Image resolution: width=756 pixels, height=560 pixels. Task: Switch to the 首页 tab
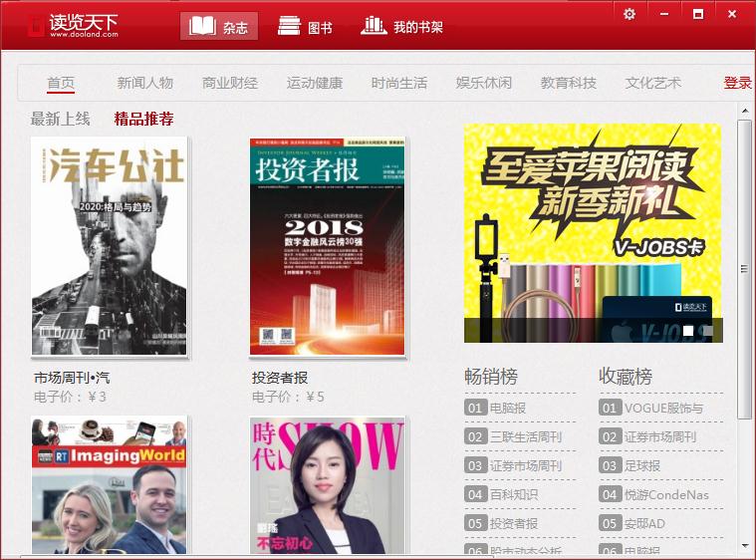[61, 84]
